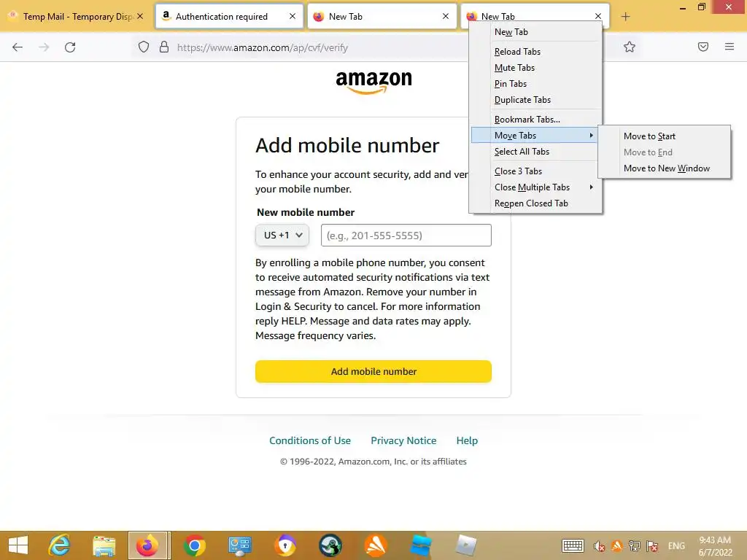747x560 pixels.
Task: Switch to Temp Mail tab
Action: point(77,16)
